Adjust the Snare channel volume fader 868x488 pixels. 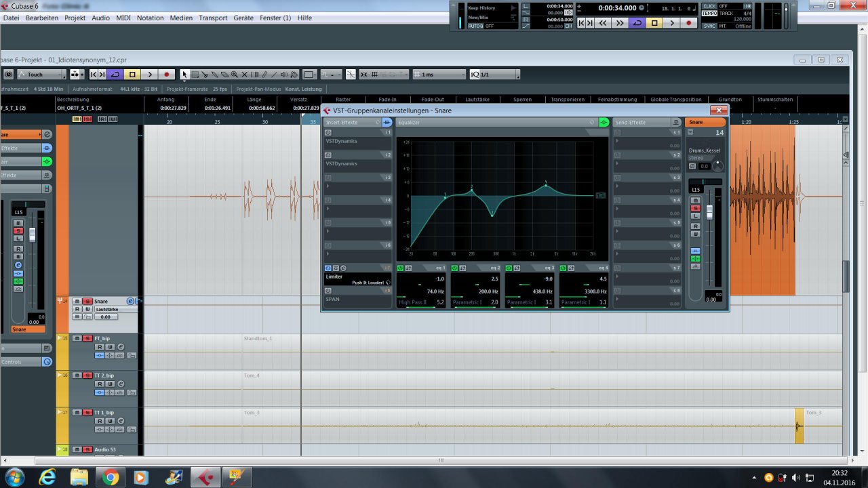[x=710, y=212]
